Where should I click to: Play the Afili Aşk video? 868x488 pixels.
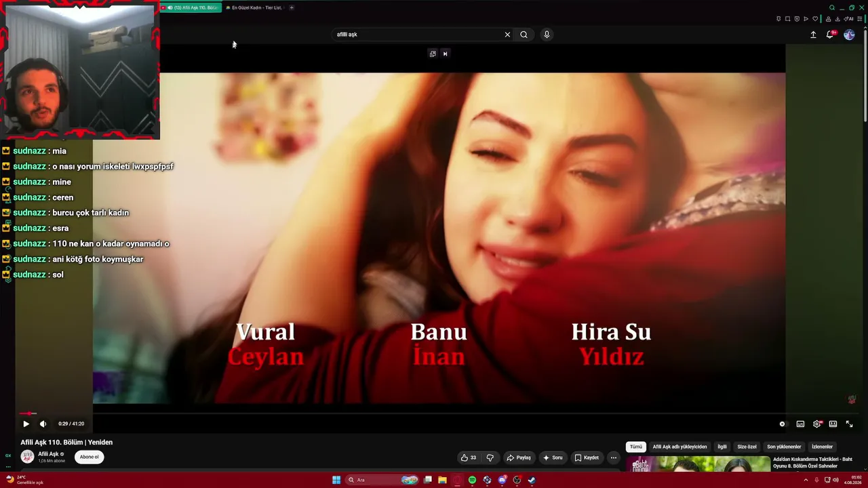(x=26, y=424)
